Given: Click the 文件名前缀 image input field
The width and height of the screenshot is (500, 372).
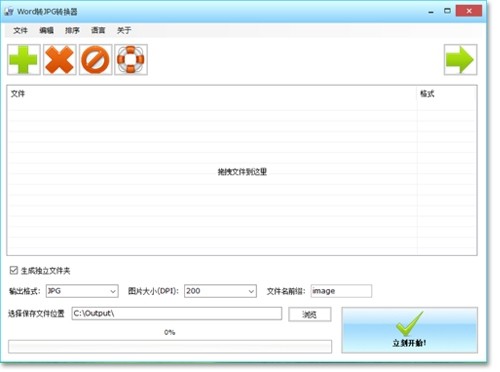Looking at the screenshot, I should pos(341,291).
